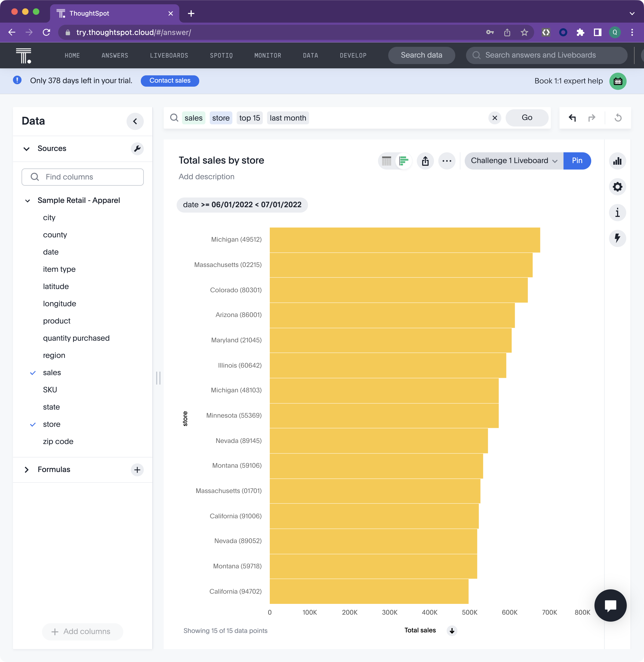Open the browser extensions puzzle icon
Viewport: 644px width, 662px height.
(580, 32)
